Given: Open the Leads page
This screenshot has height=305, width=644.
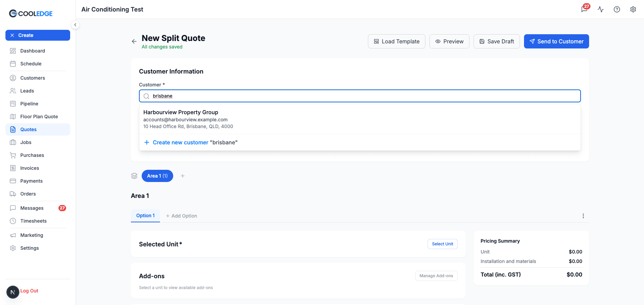Looking at the screenshot, I should tap(38, 91).
